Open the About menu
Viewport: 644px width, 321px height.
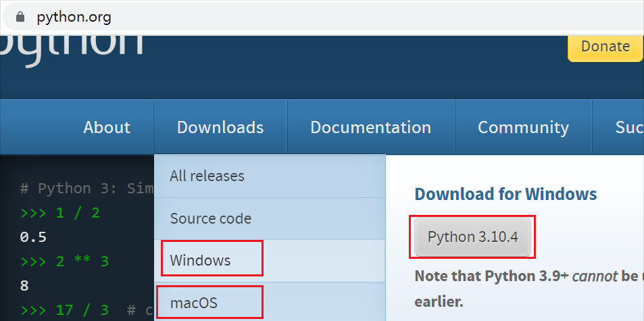click(x=107, y=127)
